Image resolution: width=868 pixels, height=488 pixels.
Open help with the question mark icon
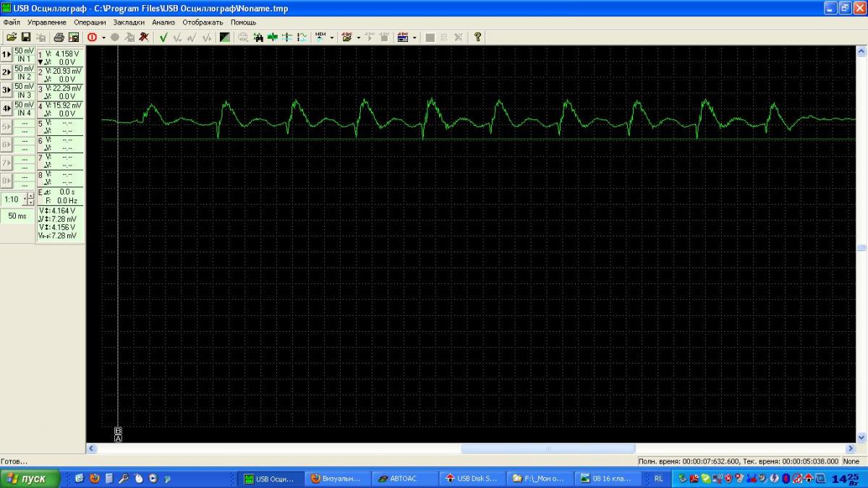(x=477, y=37)
